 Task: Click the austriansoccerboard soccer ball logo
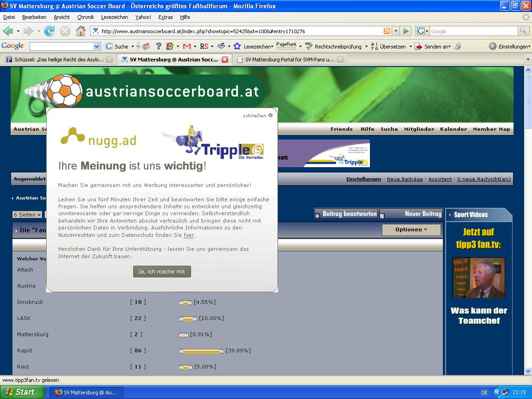pyautogui.click(x=64, y=91)
